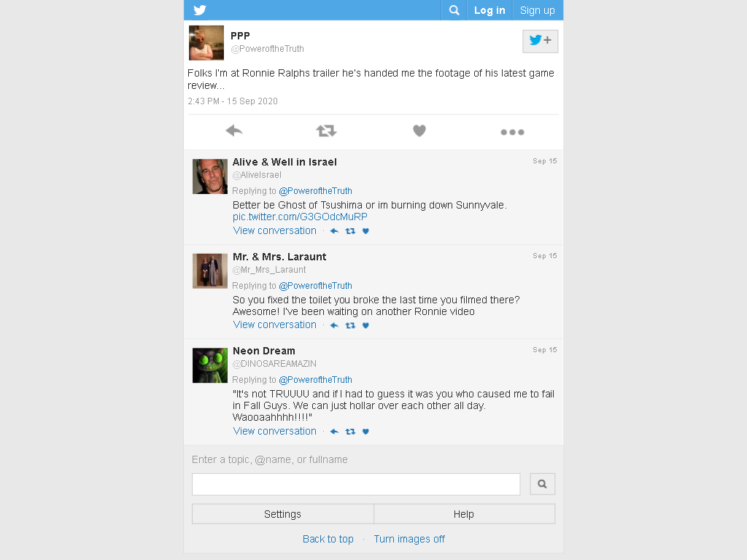Image resolution: width=747 pixels, height=560 pixels.
Task: Click the topic search input field
Action: point(356,484)
